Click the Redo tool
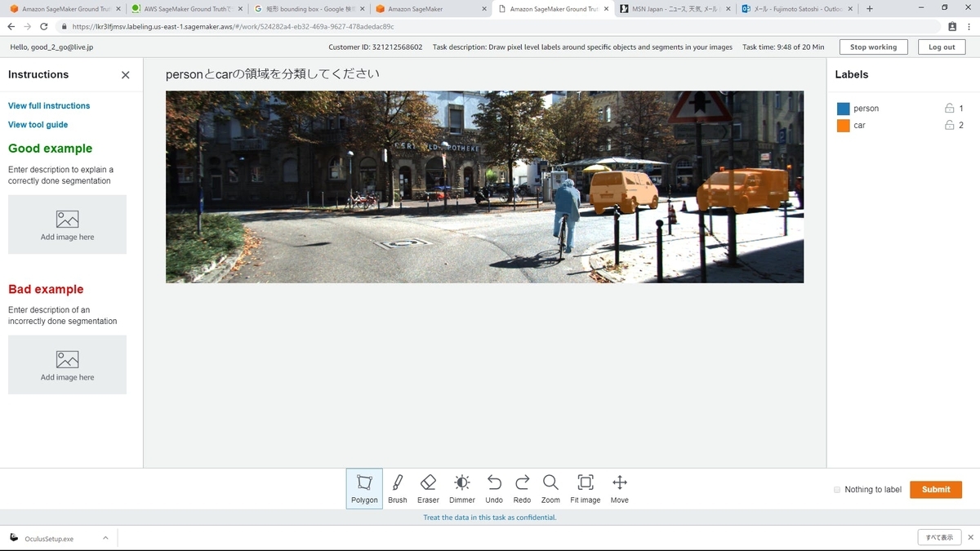 click(523, 489)
